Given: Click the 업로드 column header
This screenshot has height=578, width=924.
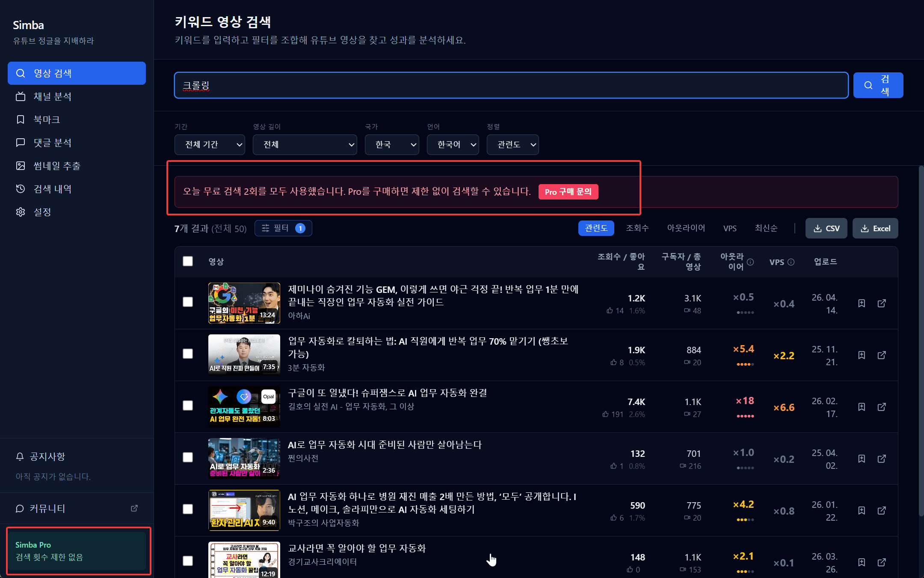Looking at the screenshot, I should point(825,262).
